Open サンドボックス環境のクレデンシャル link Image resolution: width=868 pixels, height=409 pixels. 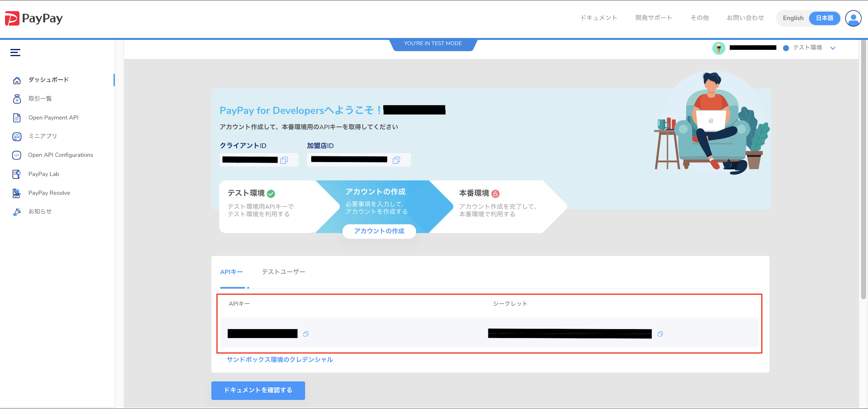(x=280, y=359)
